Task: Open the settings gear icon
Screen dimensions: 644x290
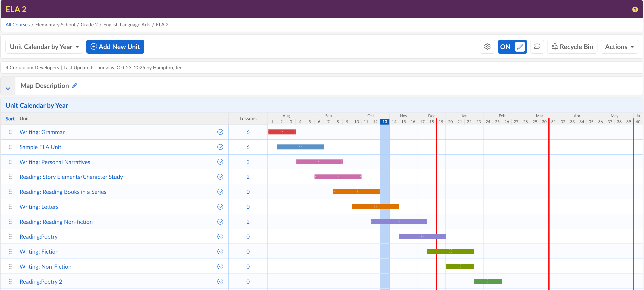Action: (487, 47)
